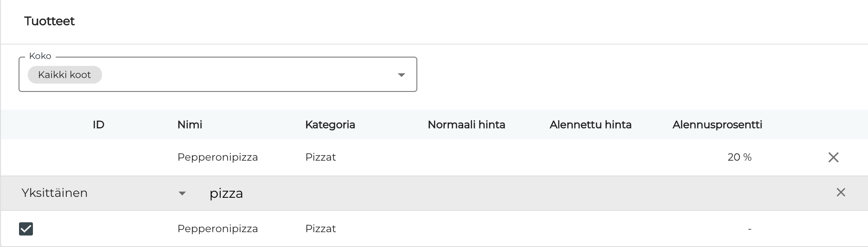
Task: Click the Tuotteet section heading
Action: [x=50, y=21]
